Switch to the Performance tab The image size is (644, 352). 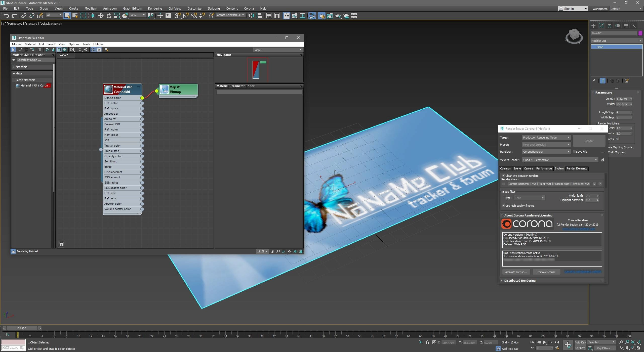click(x=544, y=169)
